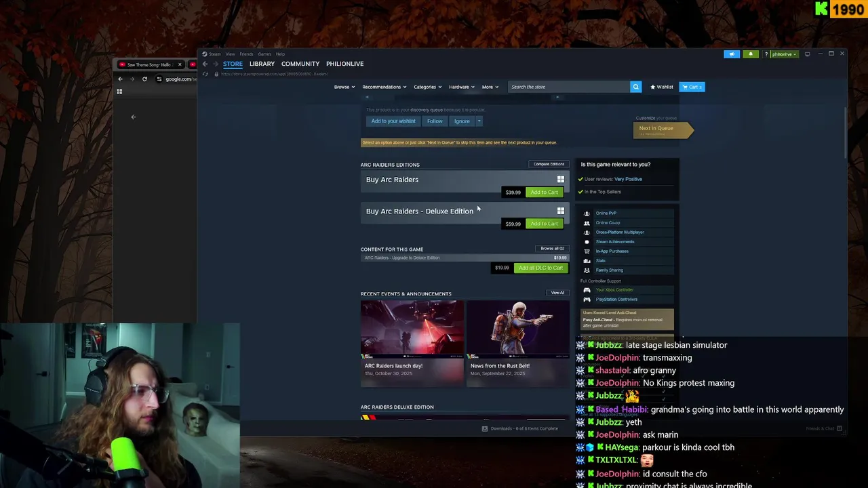The image size is (868, 488).
Task: Click reload icon in Chrome window
Action: 144,79
